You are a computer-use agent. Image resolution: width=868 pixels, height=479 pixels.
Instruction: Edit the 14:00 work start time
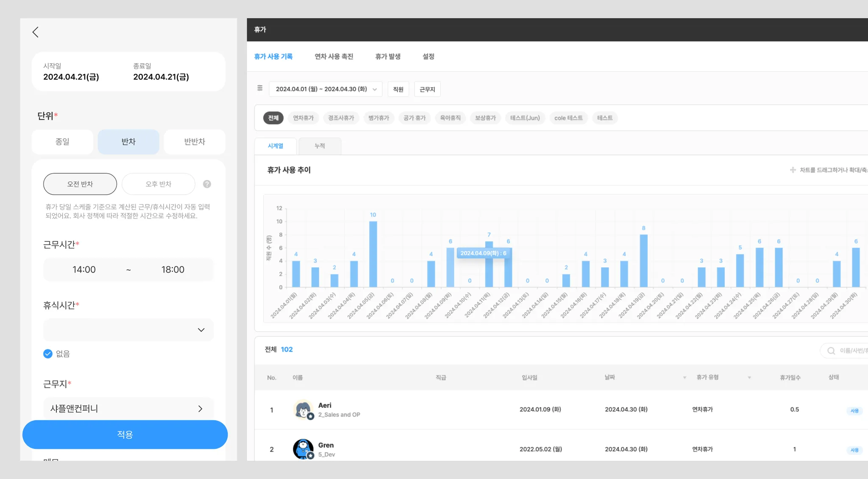(x=84, y=269)
